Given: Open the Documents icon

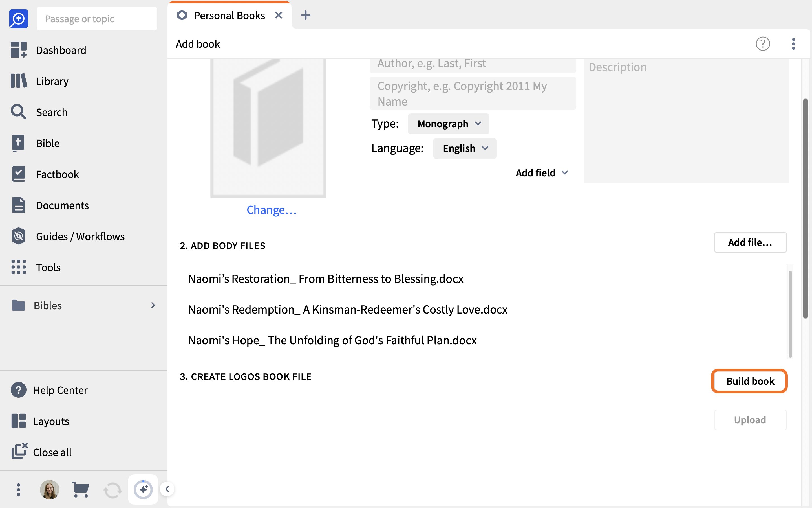Looking at the screenshot, I should [18, 205].
